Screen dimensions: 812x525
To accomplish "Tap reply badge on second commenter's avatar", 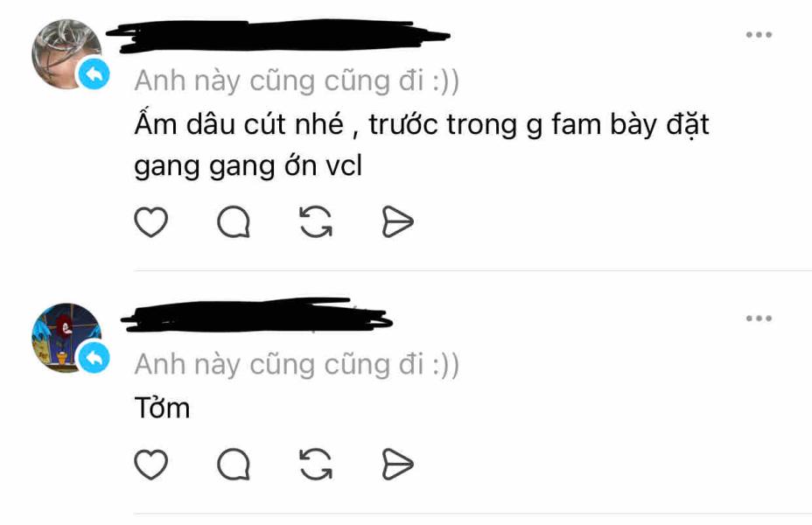I will (x=94, y=357).
